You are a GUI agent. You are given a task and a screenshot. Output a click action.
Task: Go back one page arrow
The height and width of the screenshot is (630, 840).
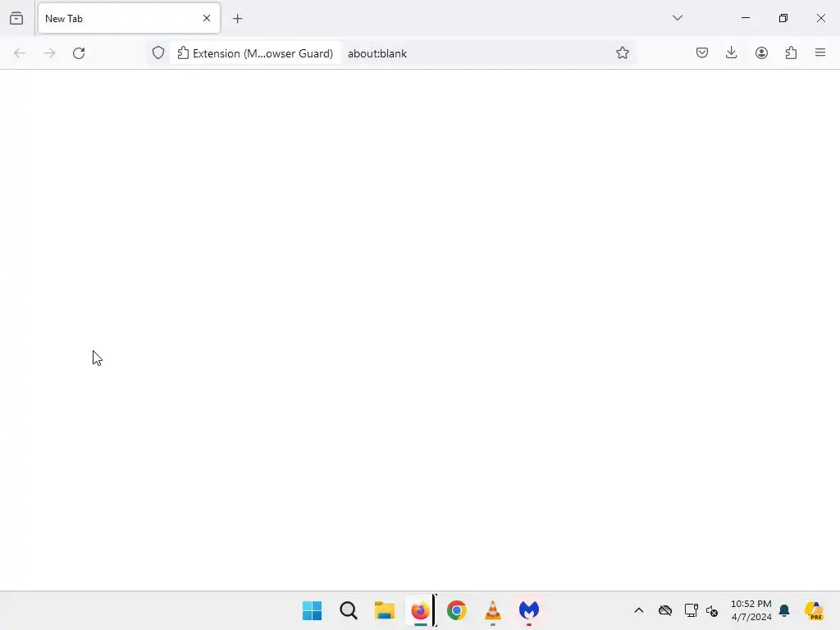(20, 53)
